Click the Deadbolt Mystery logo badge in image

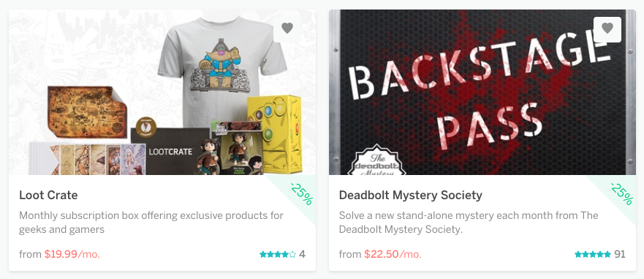376,160
